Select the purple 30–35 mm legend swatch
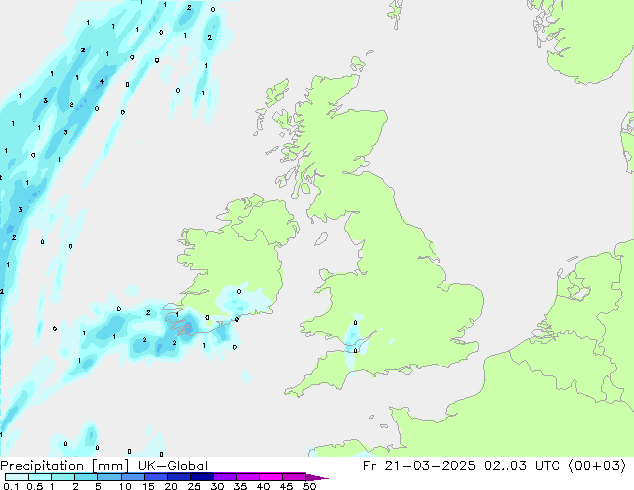Screen dimensions: 634x490 point(225,477)
